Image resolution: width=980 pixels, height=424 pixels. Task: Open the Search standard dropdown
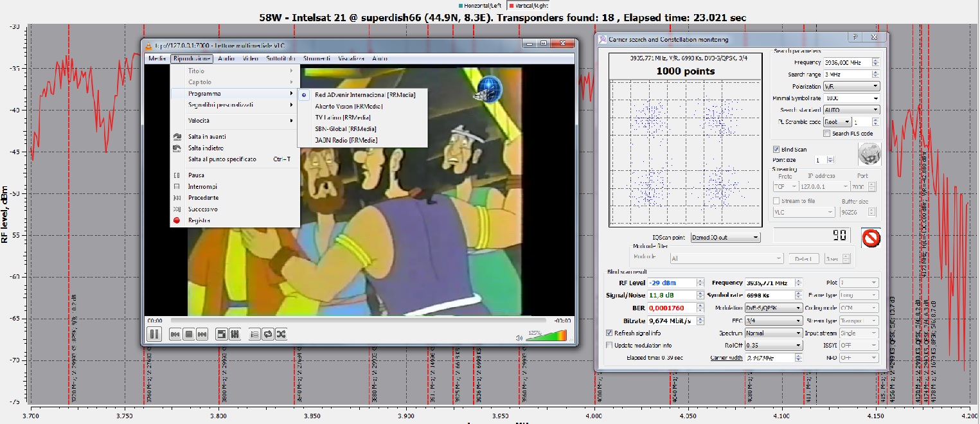click(851, 110)
